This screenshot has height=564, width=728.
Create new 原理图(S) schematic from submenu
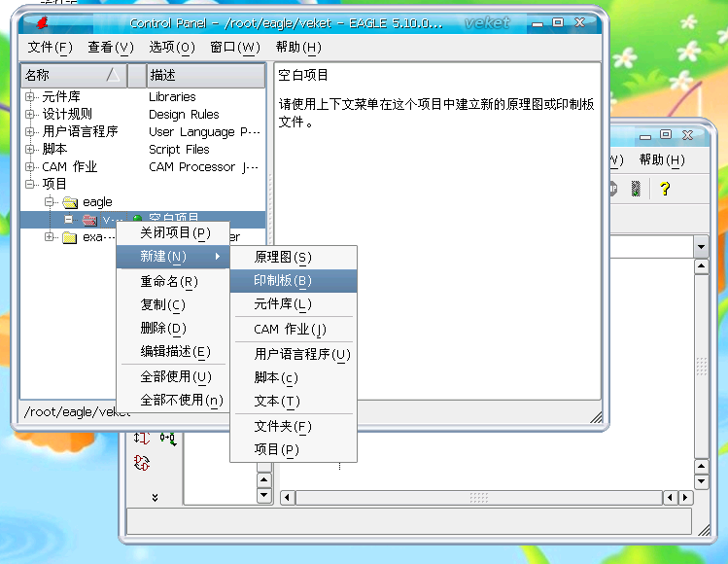click(294, 258)
